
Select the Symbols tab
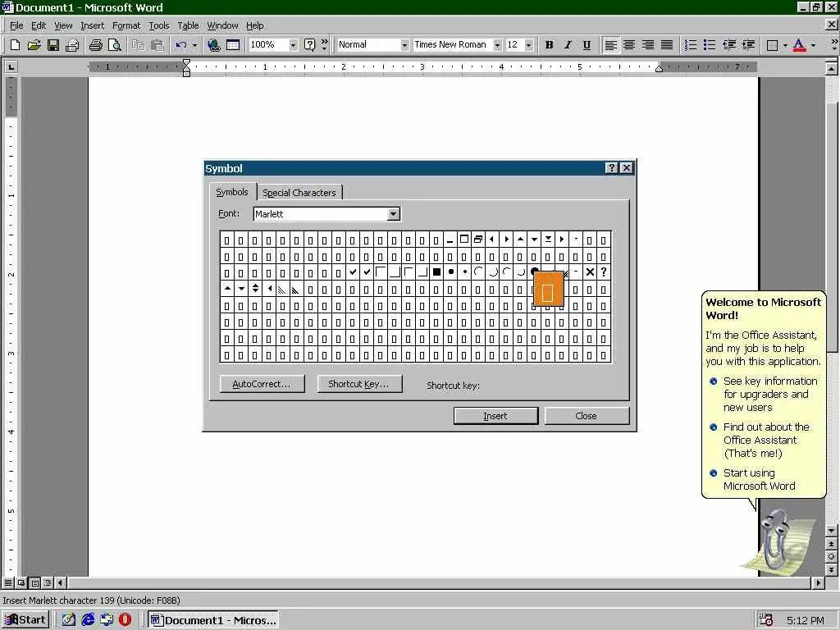(232, 192)
